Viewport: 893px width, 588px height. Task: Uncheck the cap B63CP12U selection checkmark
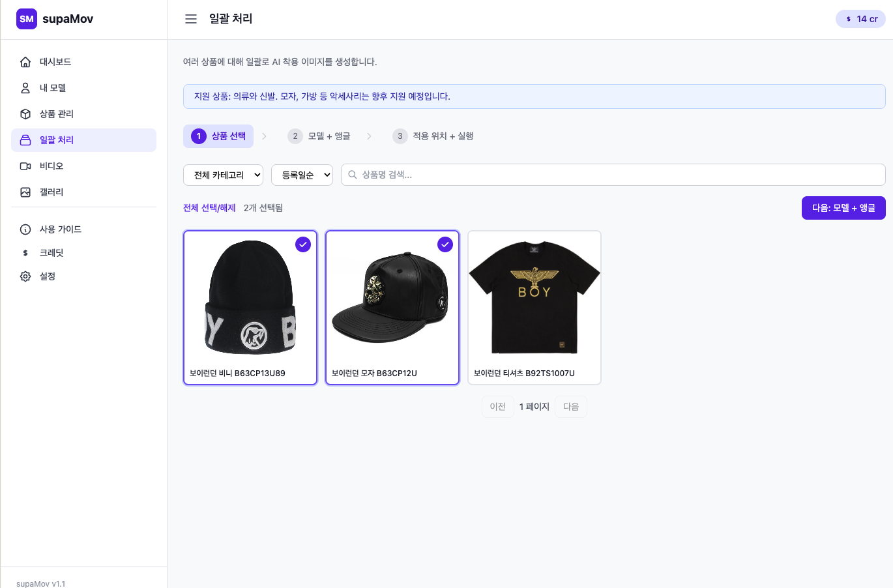click(445, 244)
